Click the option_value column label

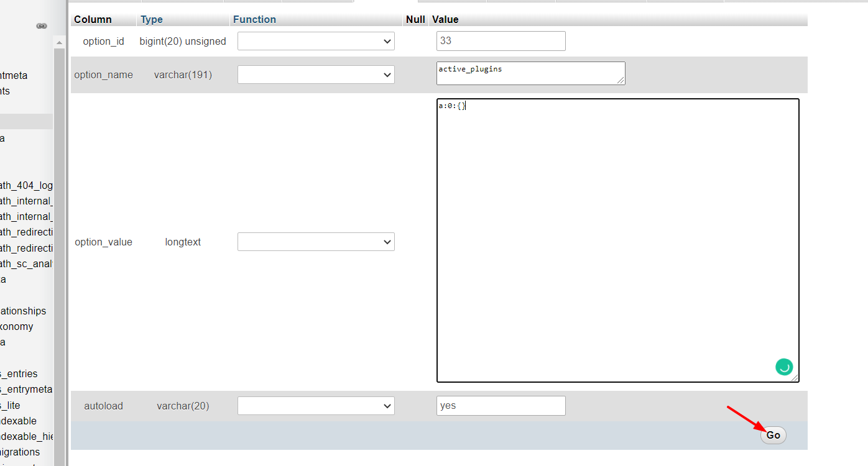point(104,242)
